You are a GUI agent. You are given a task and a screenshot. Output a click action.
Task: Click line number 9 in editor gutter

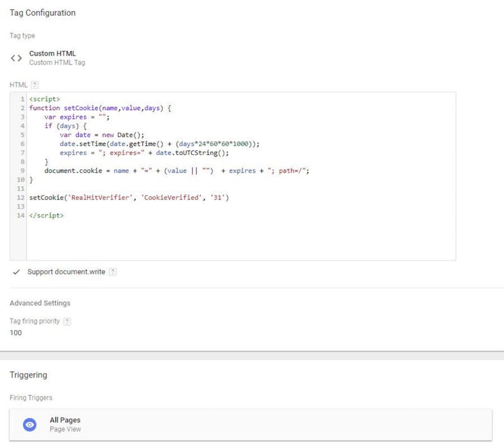point(22,171)
